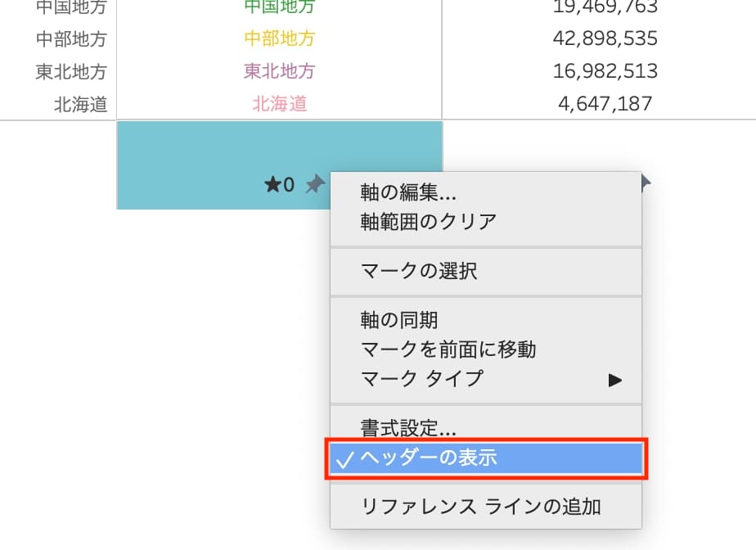This screenshot has width=756, height=550.
Task: Select the gray 東北地方 row header
Action: point(71,72)
